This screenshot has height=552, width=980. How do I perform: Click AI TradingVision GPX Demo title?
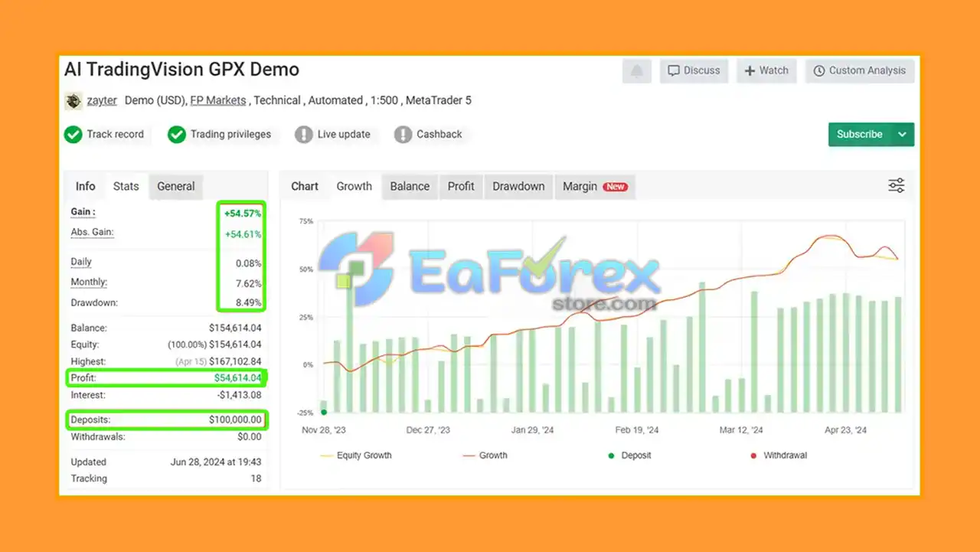pos(181,69)
